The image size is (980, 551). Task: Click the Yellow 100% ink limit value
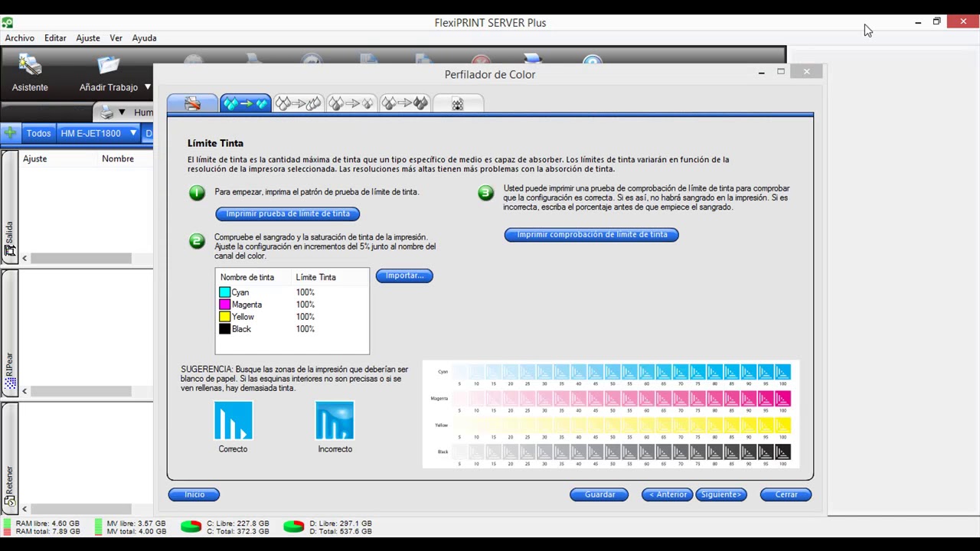pos(305,317)
